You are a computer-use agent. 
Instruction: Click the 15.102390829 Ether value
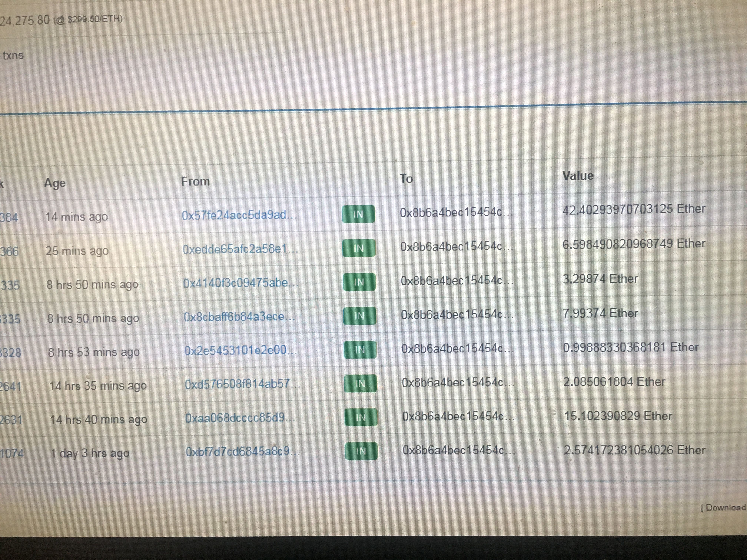pyautogui.click(x=618, y=416)
